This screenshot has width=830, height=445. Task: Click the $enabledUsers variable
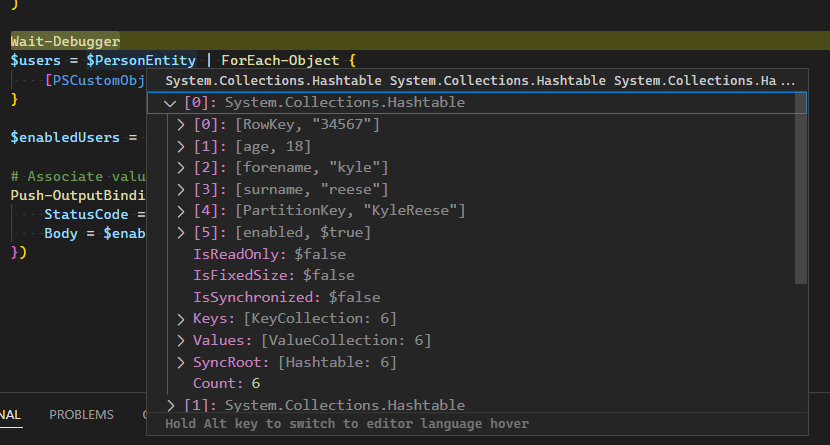pyautogui.click(x=65, y=138)
